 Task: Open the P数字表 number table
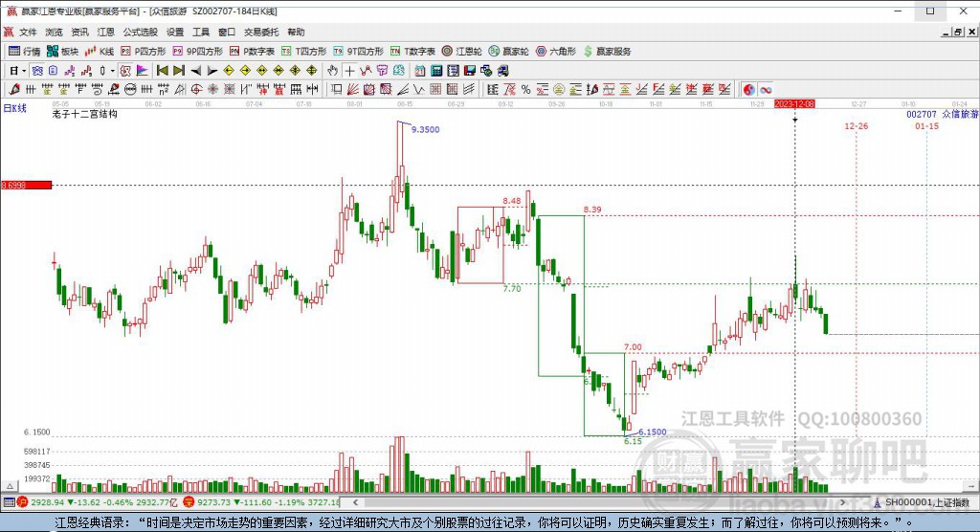pyautogui.click(x=252, y=52)
